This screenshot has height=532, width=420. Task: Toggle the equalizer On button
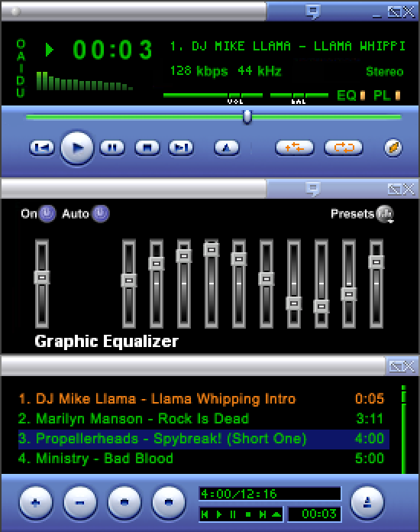(47, 214)
